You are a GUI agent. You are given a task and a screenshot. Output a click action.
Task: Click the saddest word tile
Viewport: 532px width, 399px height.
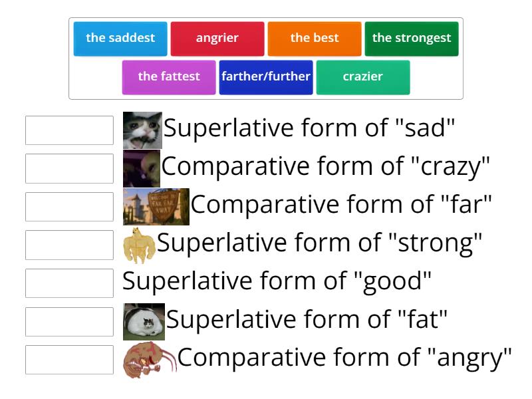point(120,38)
